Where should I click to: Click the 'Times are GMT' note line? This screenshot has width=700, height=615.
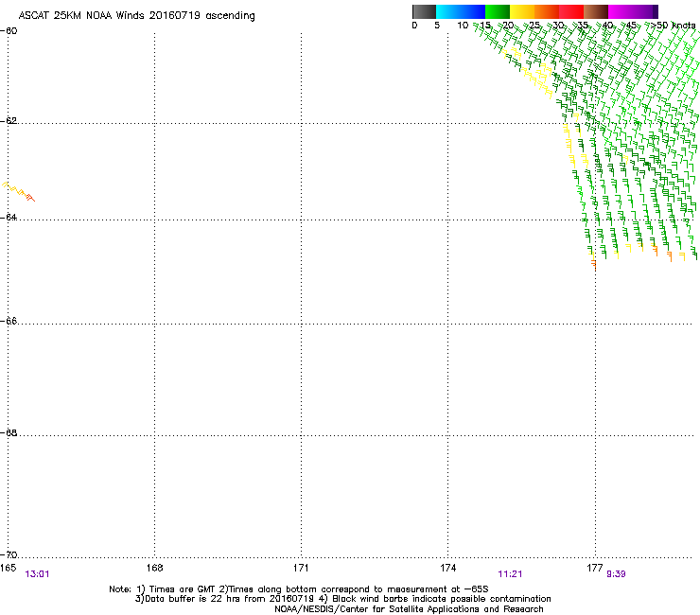click(x=299, y=589)
